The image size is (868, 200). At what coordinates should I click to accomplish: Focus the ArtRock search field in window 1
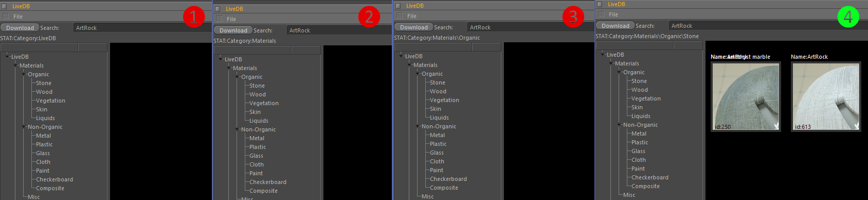[142, 28]
